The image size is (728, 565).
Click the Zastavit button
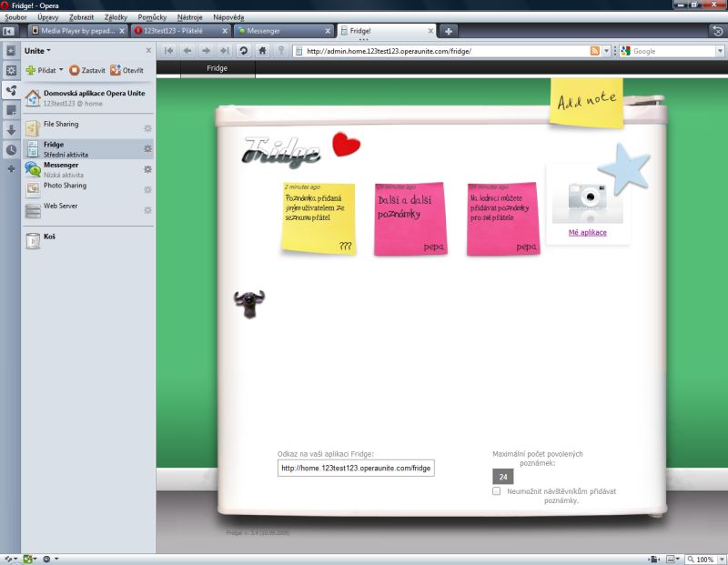coord(87,70)
